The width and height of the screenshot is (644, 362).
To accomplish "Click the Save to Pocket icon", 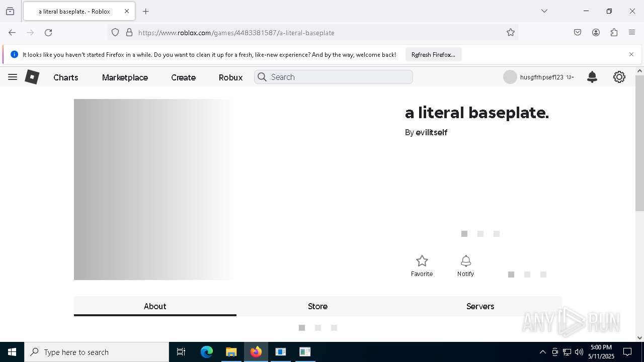I will click(578, 33).
